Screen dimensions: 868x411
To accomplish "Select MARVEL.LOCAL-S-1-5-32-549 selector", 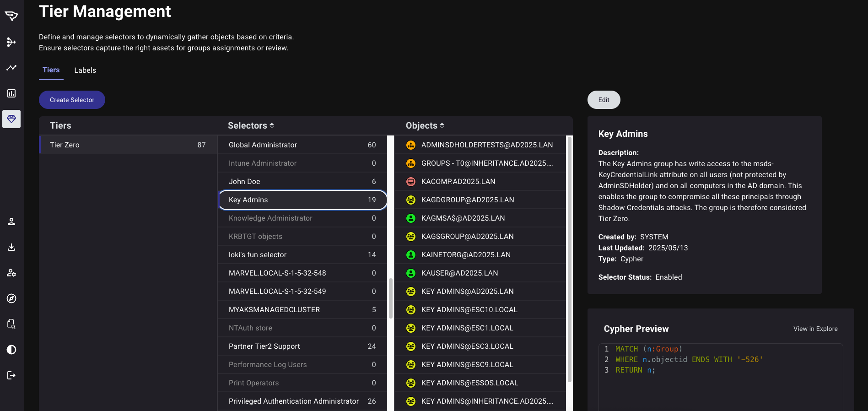I will tap(302, 291).
